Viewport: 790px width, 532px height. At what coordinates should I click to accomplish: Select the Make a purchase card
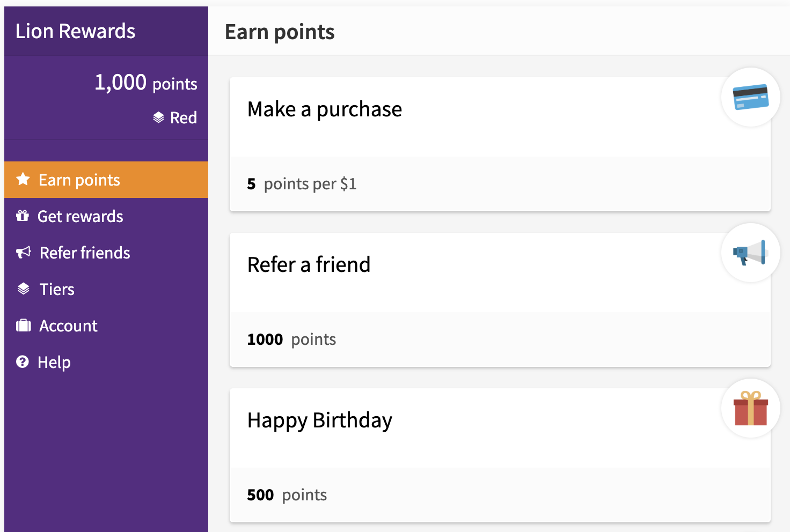point(500,144)
